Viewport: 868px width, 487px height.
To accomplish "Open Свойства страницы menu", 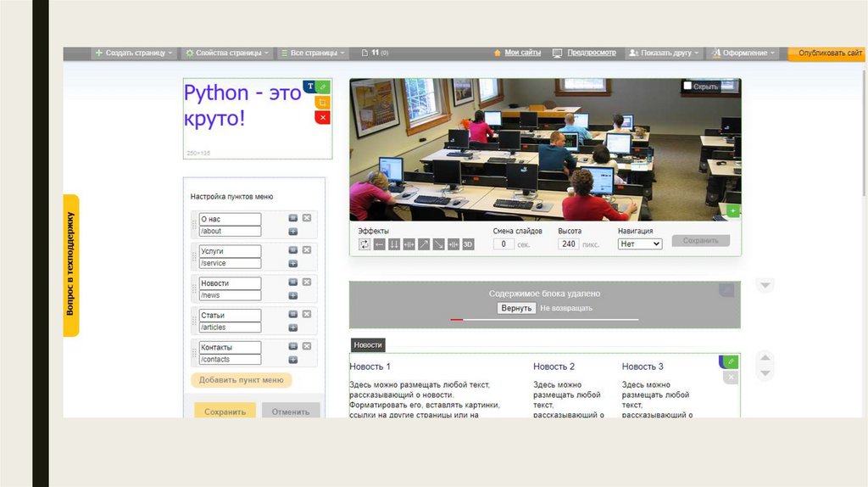I will 227,53.
